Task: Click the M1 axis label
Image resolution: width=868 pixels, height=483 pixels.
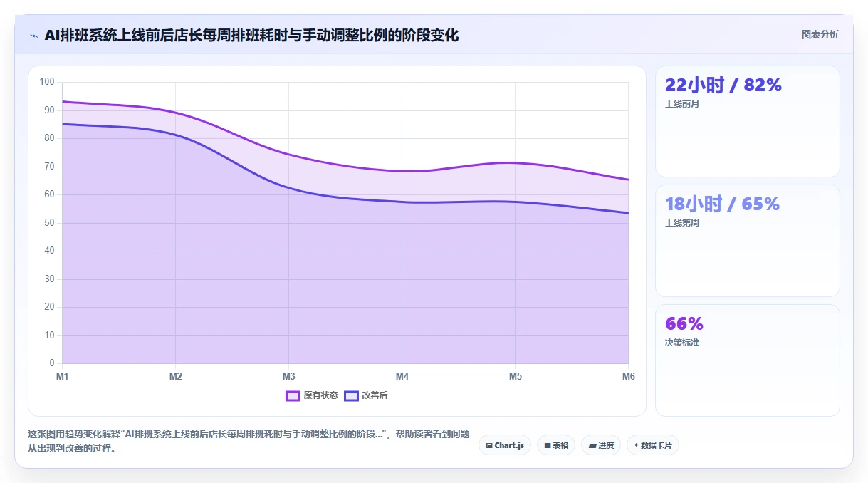Action: click(63, 376)
